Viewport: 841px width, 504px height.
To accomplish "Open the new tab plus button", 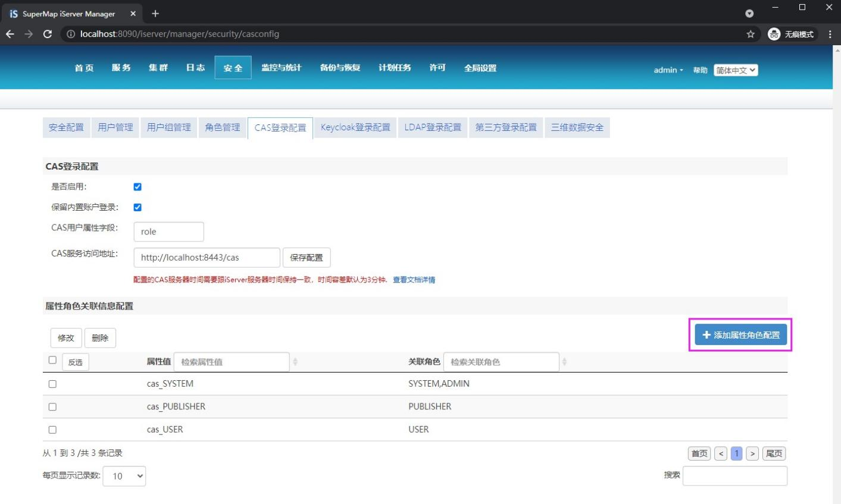I will (155, 13).
